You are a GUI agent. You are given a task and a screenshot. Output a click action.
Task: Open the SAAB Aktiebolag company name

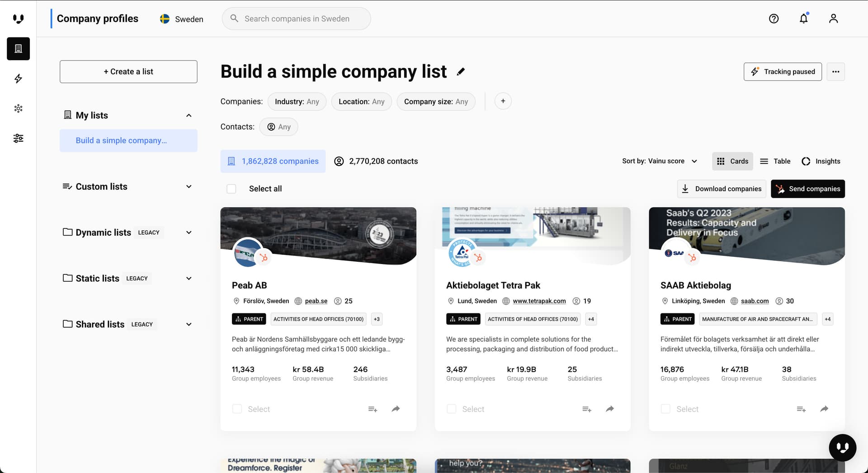point(696,285)
